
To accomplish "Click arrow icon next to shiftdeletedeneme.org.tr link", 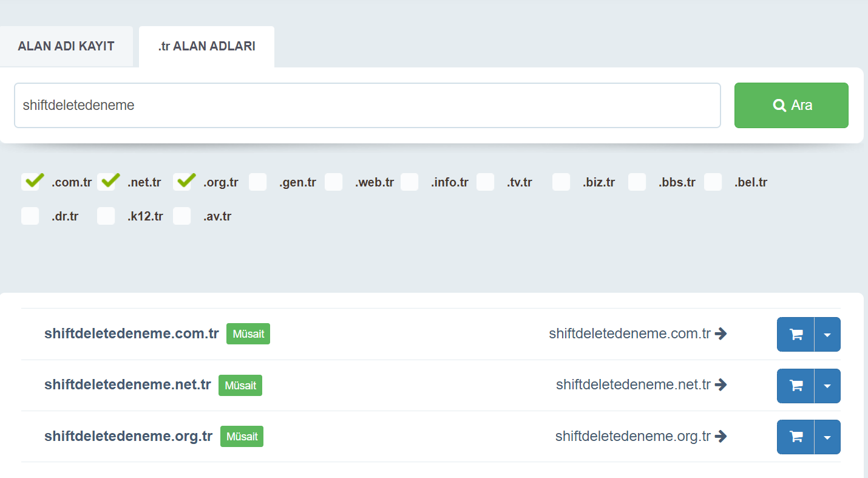I will [721, 436].
